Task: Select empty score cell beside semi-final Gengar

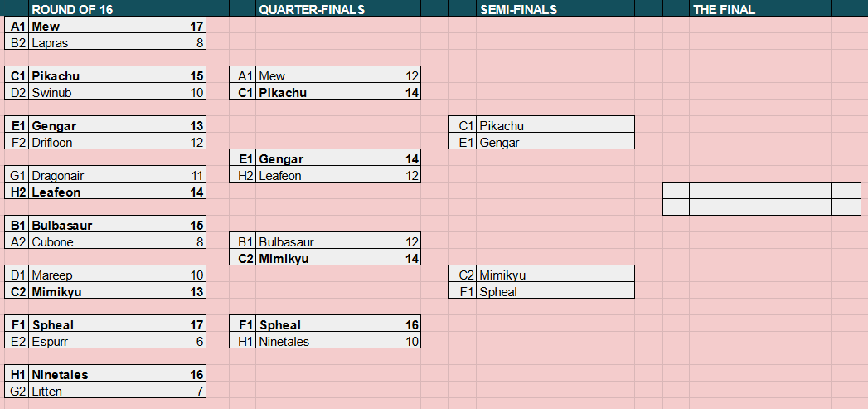Action: pos(622,141)
